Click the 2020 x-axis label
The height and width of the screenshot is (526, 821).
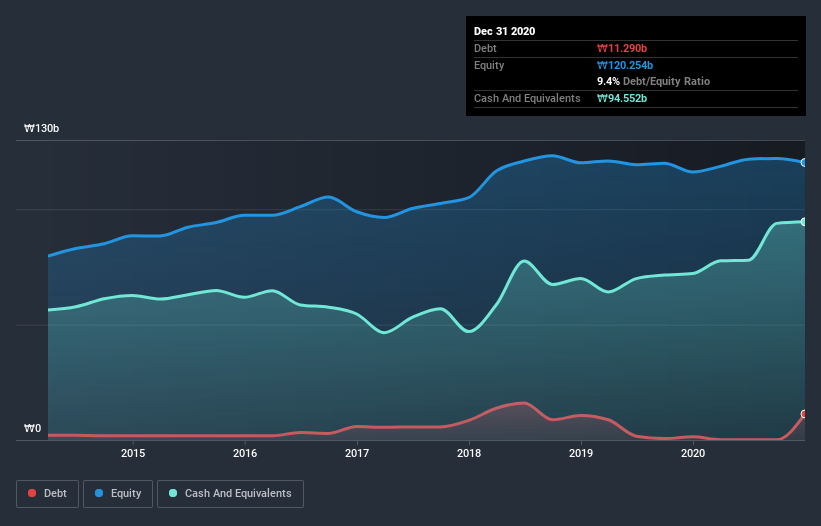(693, 453)
